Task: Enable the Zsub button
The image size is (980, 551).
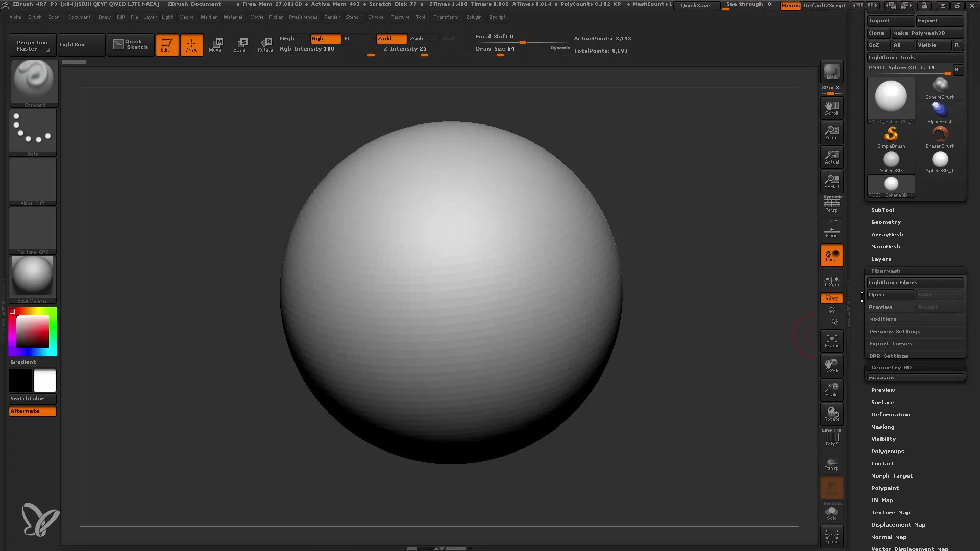Action: (x=423, y=39)
